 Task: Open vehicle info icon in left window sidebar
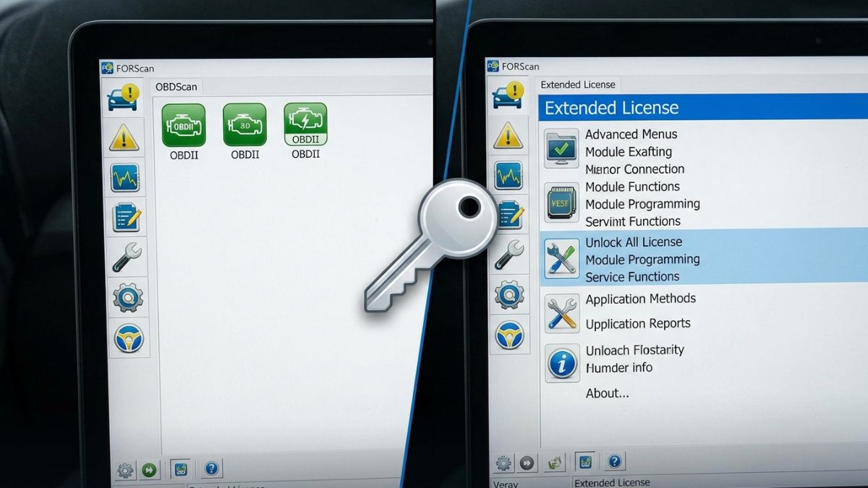(124, 97)
